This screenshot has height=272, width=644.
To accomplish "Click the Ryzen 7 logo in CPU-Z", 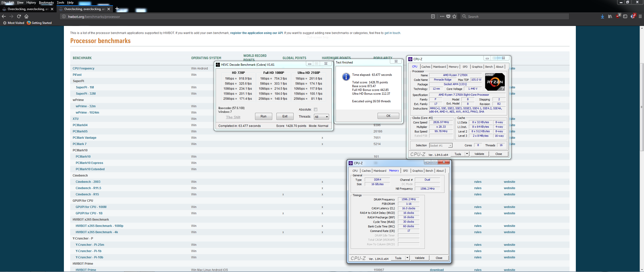I will coord(495,82).
